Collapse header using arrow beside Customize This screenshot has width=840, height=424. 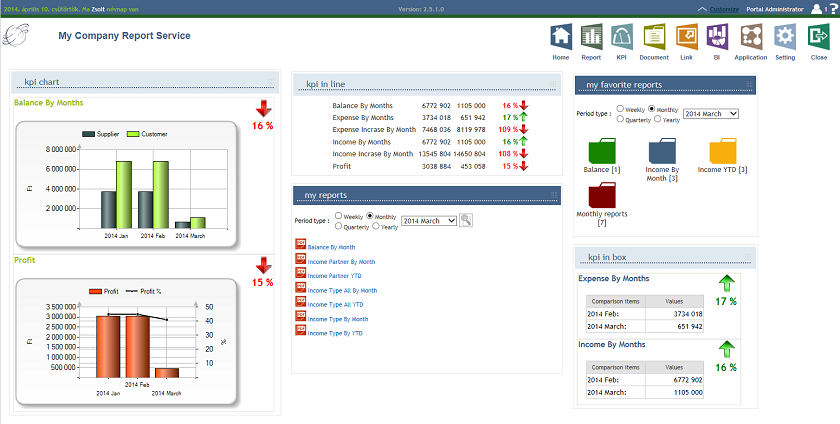click(x=702, y=9)
